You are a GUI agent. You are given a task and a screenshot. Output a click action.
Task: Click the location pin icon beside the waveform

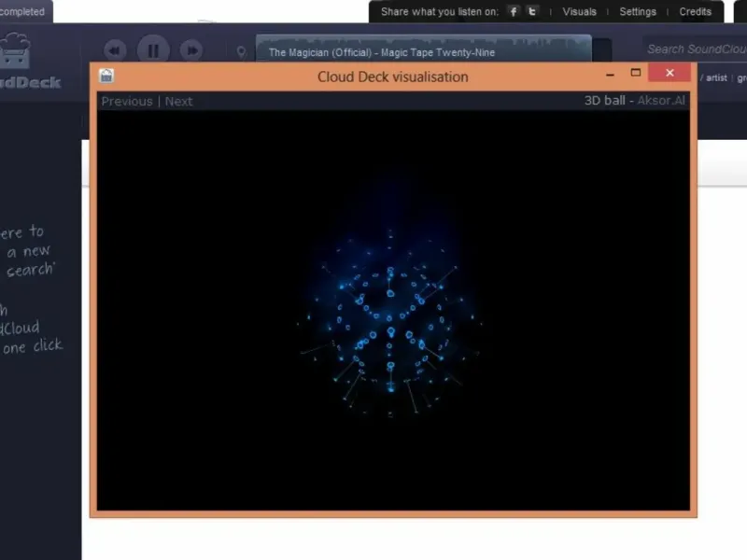pyautogui.click(x=242, y=51)
